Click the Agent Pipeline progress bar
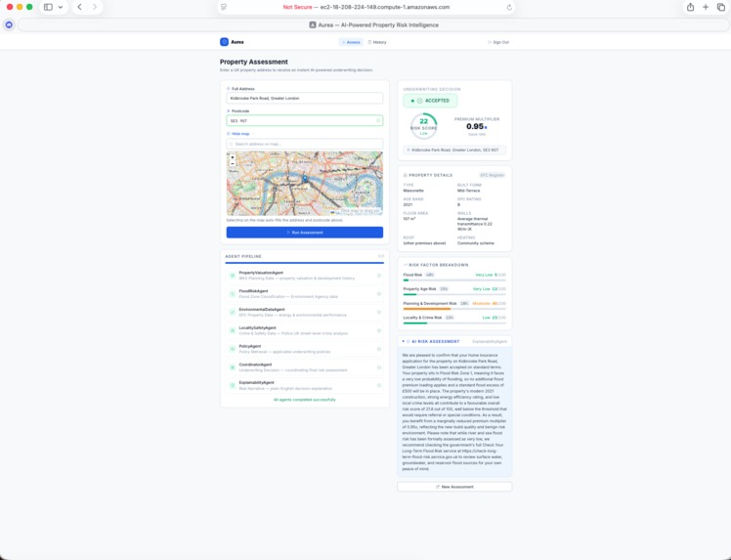This screenshot has height=560, width=731. pos(305,263)
